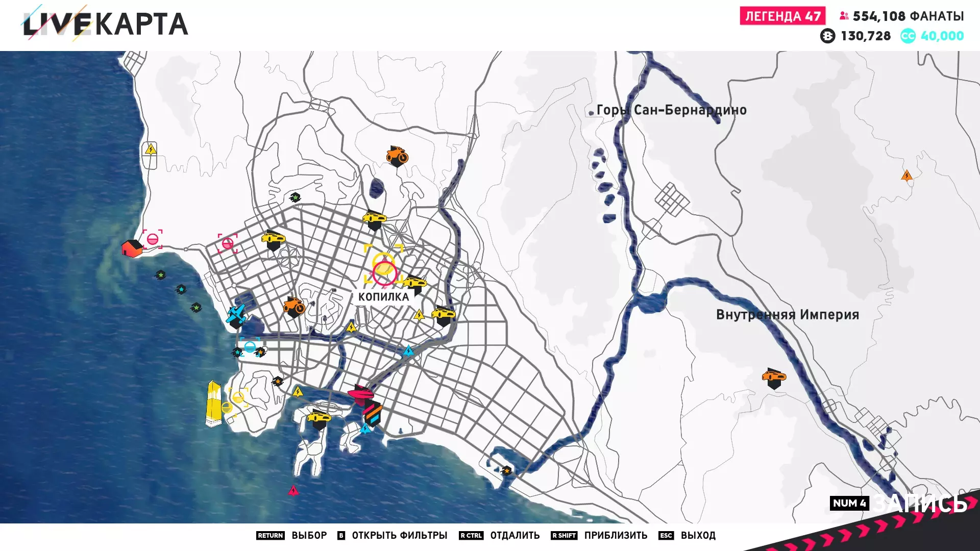Click the orange lightning triangle at far right
Screen dimensions: 980x551
(906, 176)
